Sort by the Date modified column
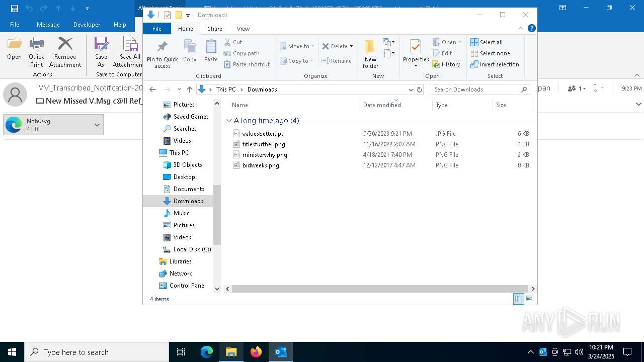644x362 pixels. tap(396, 105)
